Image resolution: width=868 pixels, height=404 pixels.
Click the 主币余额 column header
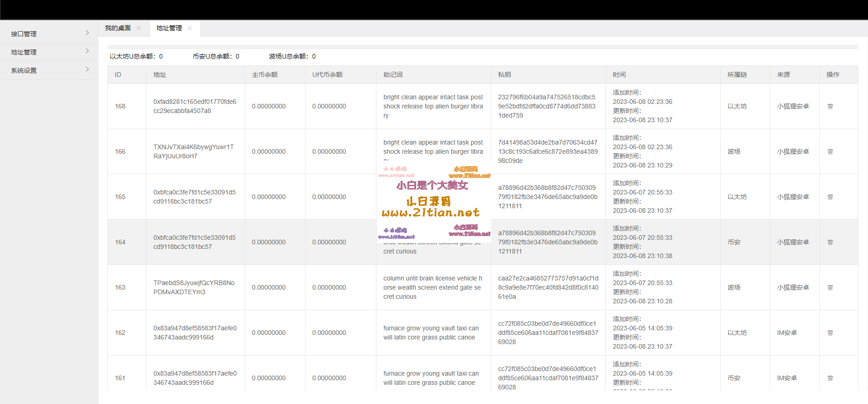tap(264, 75)
